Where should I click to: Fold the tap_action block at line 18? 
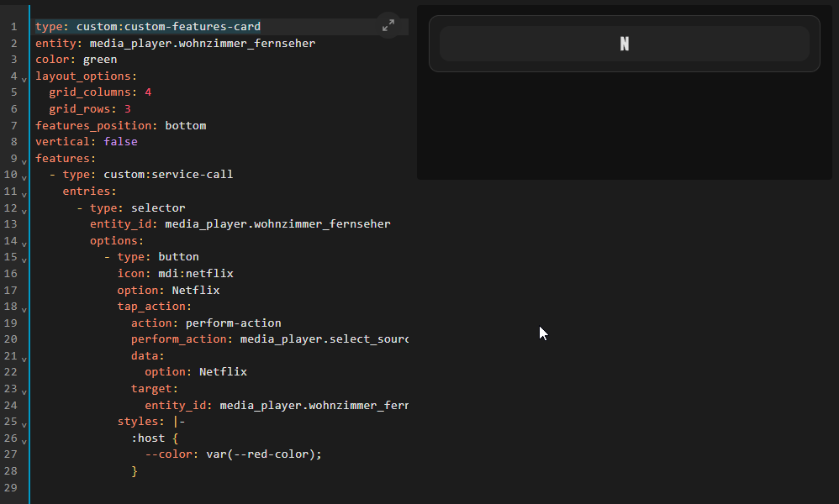coord(24,309)
